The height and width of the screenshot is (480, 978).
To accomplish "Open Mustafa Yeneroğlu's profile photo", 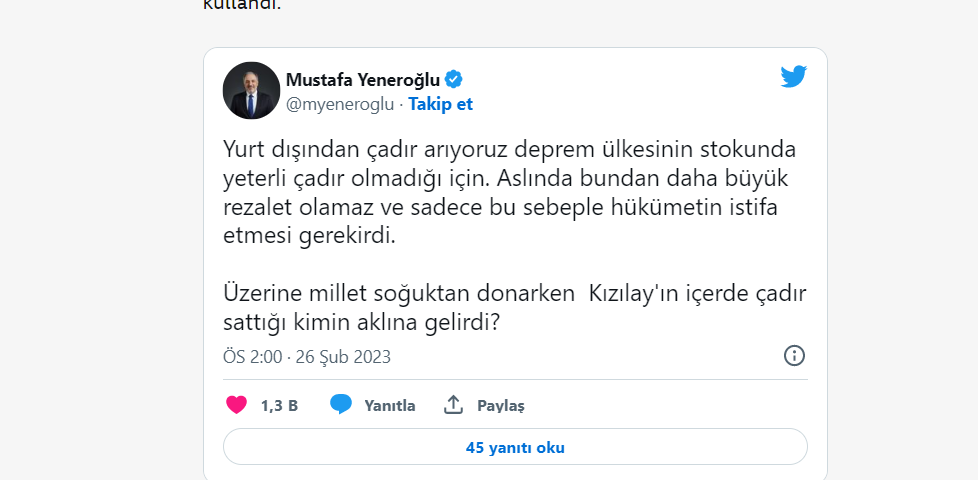I will 251,91.
